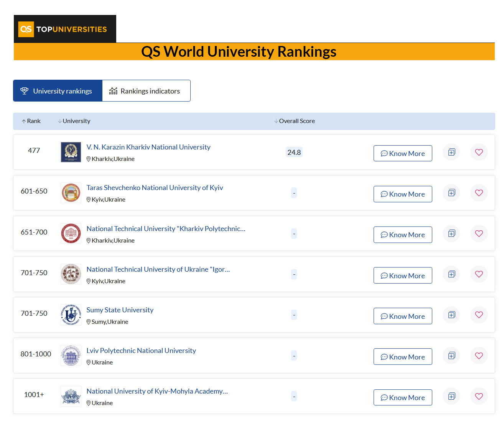The height and width of the screenshot is (425, 504).
Task: Favorite V. N. Karazin Kharkiv with heart icon
Action: [479, 152]
